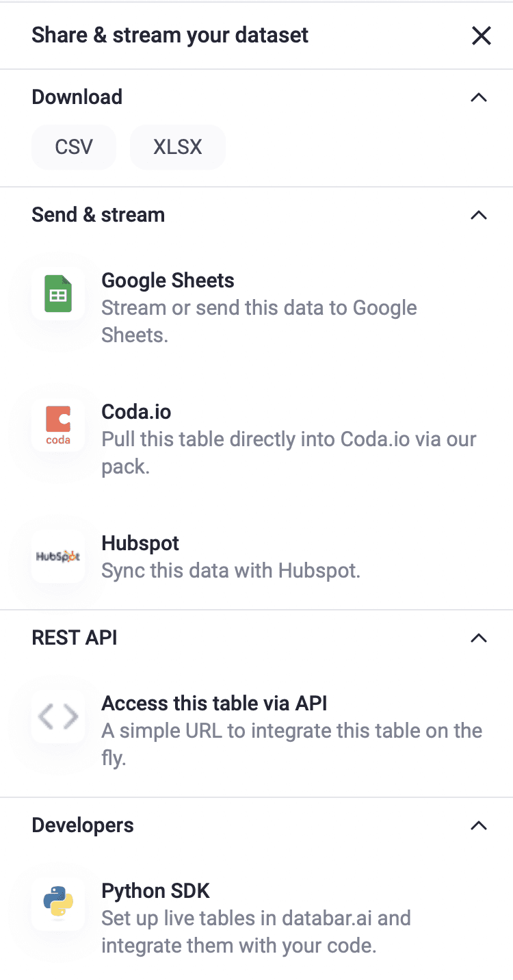The width and height of the screenshot is (513, 980).
Task: Collapse the REST API section
Action: pos(479,638)
